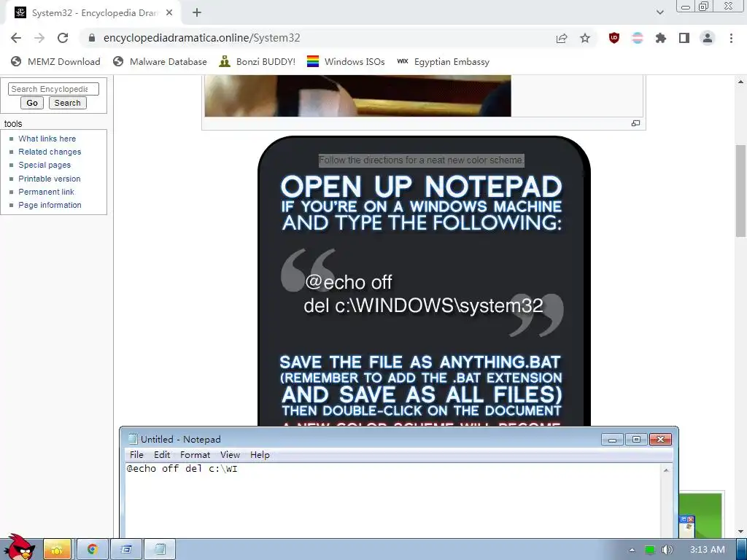
Task: Open the Bonzi BUDDY! bookmark
Action: pos(258,62)
